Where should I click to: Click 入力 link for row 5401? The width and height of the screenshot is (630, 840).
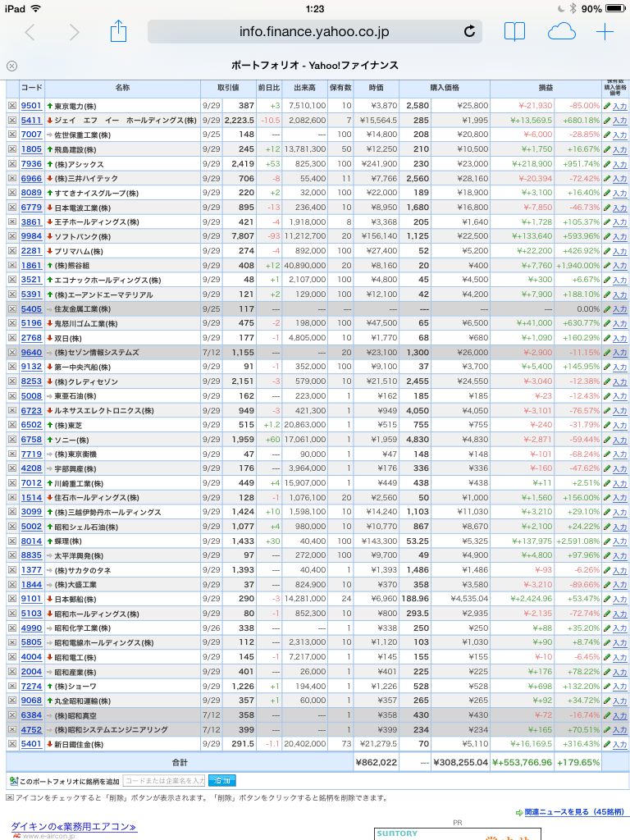[619, 745]
